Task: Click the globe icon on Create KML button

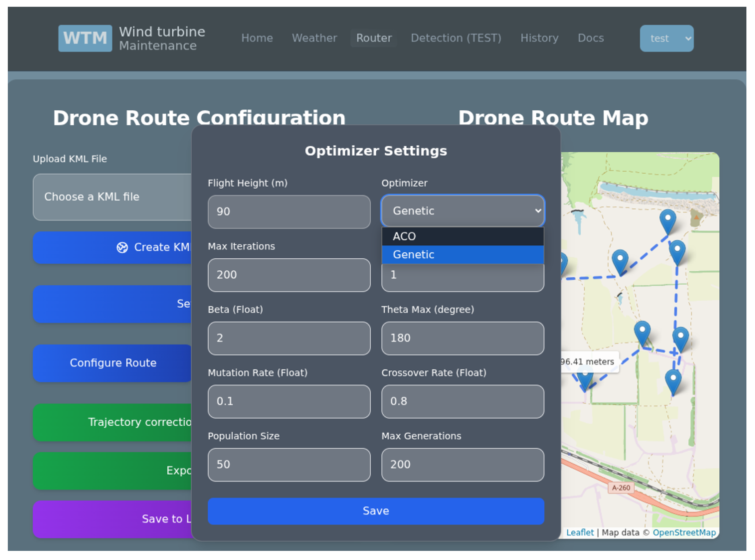Action: 122,248
